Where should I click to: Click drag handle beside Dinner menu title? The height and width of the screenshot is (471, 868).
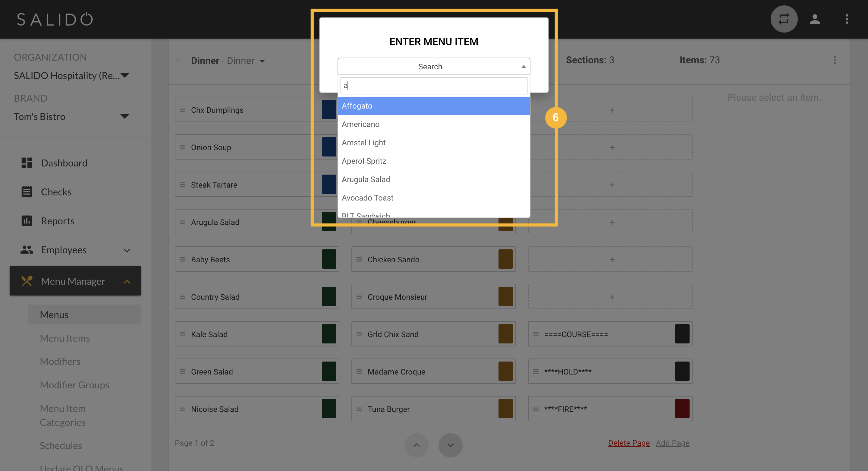(x=179, y=61)
